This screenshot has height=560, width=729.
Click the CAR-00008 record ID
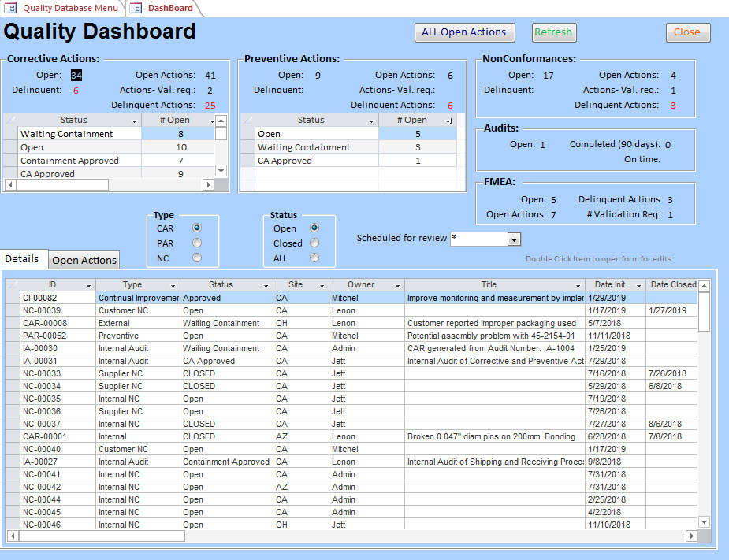pos(45,323)
